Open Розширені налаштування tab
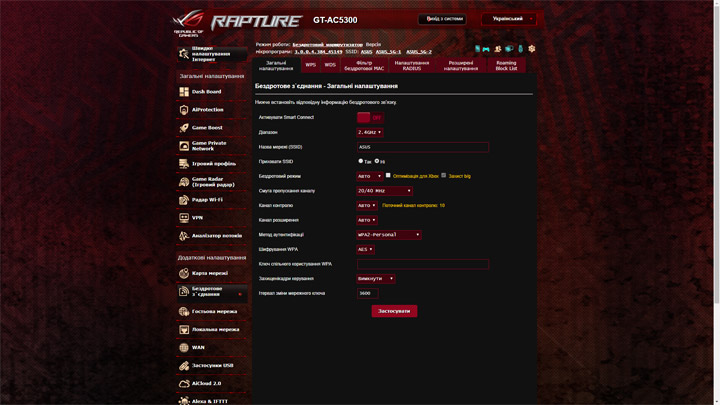 (461, 65)
